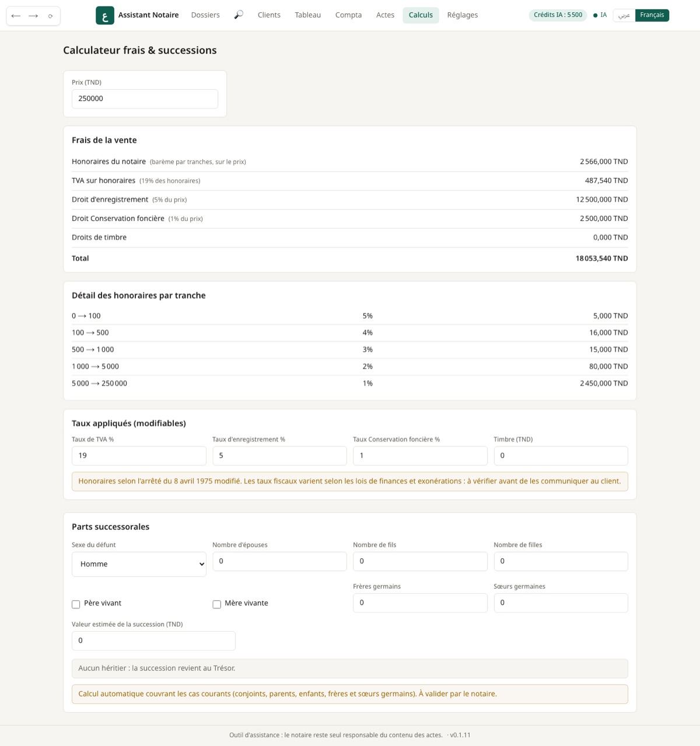Image resolution: width=700 pixels, height=746 pixels.
Task: Click the 2 450,000 TND tranche amount
Action: click(604, 384)
